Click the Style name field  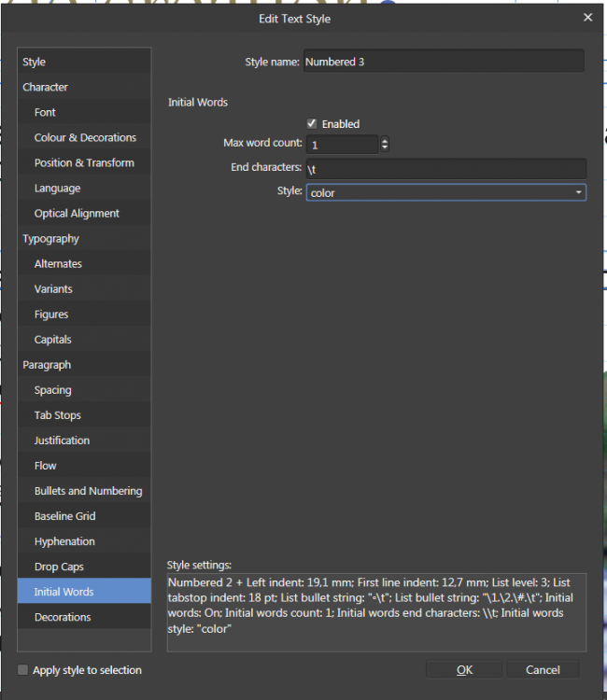click(443, 62)
